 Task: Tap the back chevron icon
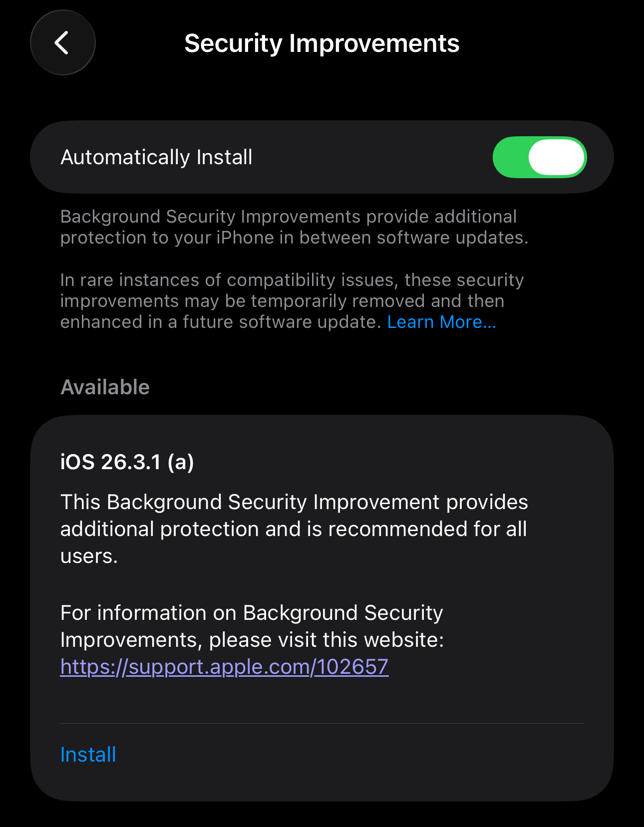pos(62,43)
